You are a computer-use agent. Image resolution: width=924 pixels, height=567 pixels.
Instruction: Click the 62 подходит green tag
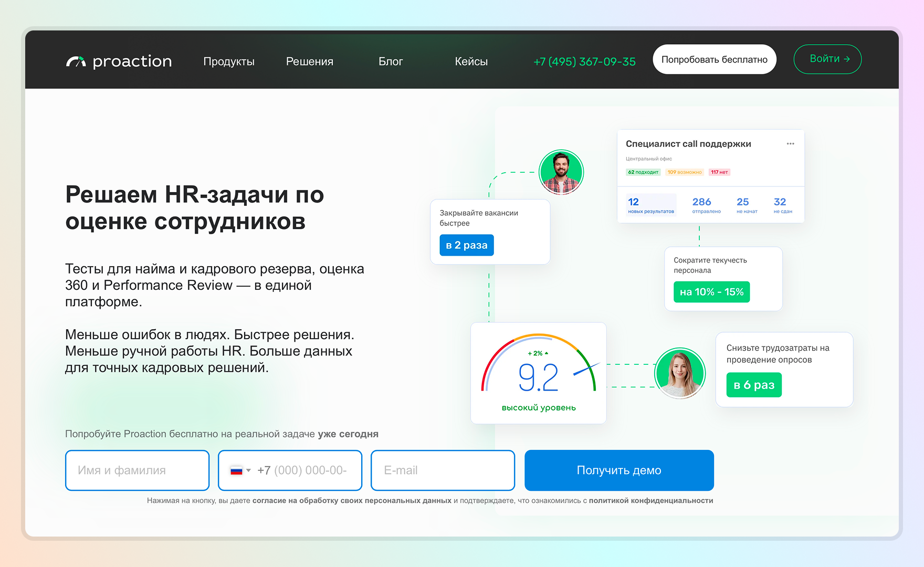coord(643,172)
